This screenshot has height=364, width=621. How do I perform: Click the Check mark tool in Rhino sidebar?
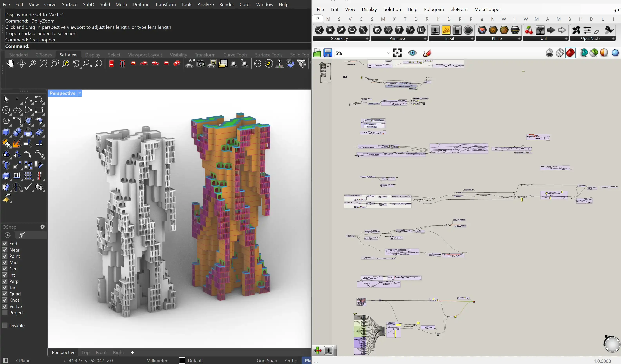(x=28, y=187)
